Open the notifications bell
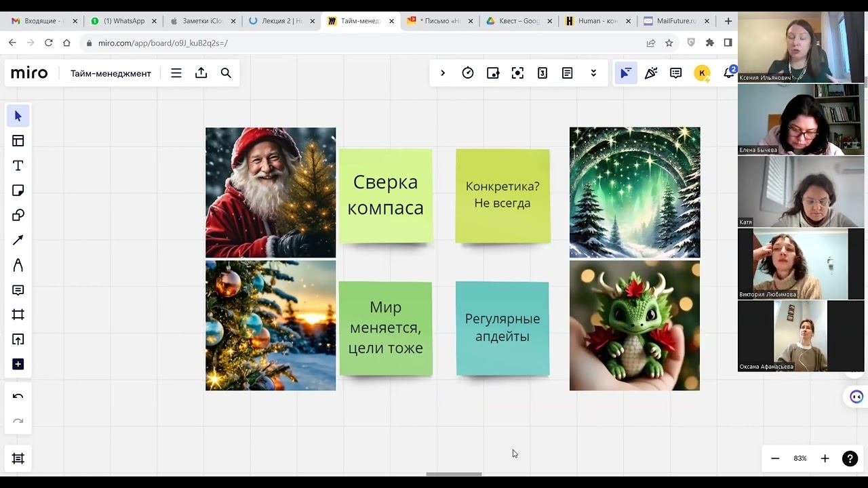Screen dimensions: 868x488 730,73
